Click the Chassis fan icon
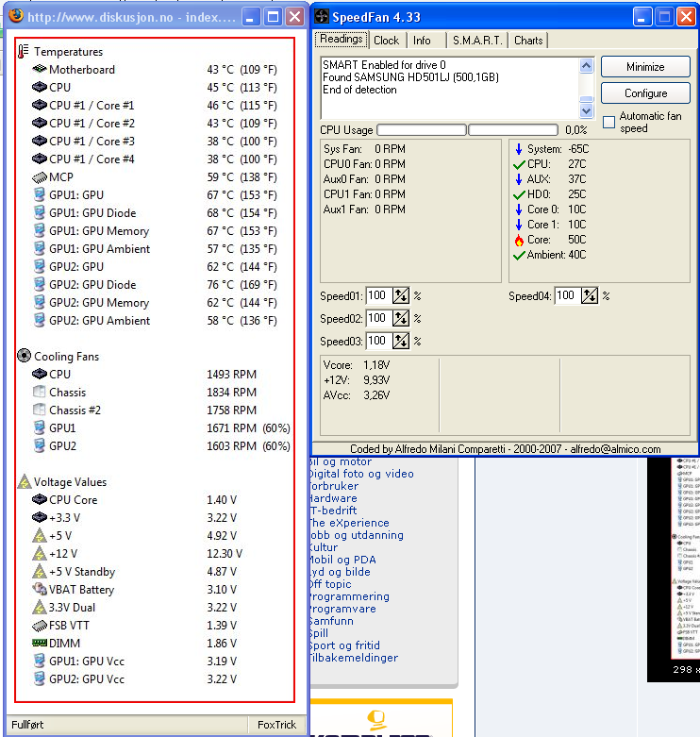700x737 pixels. point(40,392)
